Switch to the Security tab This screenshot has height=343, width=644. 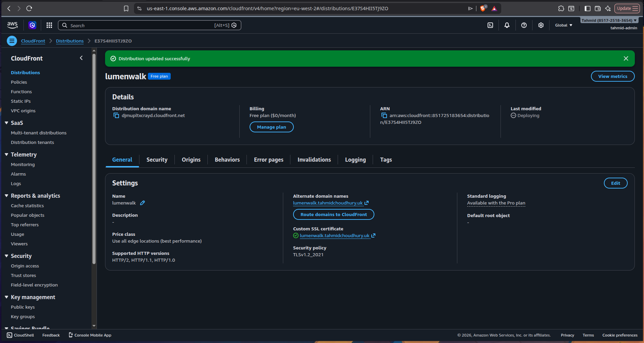tap(157, 160)
